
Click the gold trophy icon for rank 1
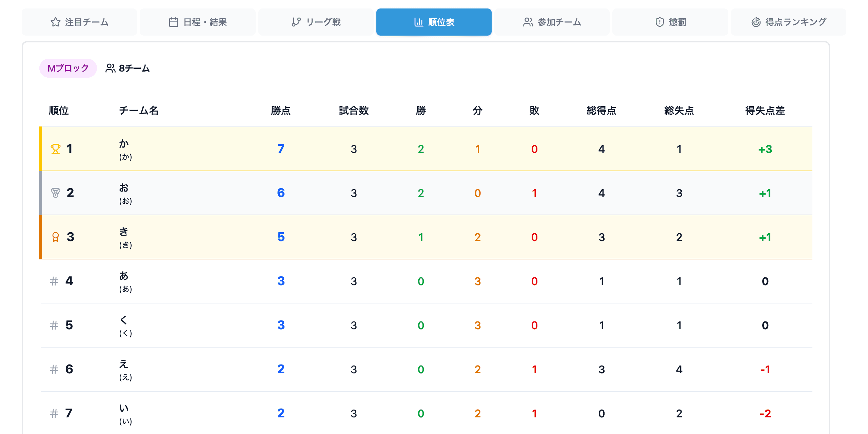point(56,149)
